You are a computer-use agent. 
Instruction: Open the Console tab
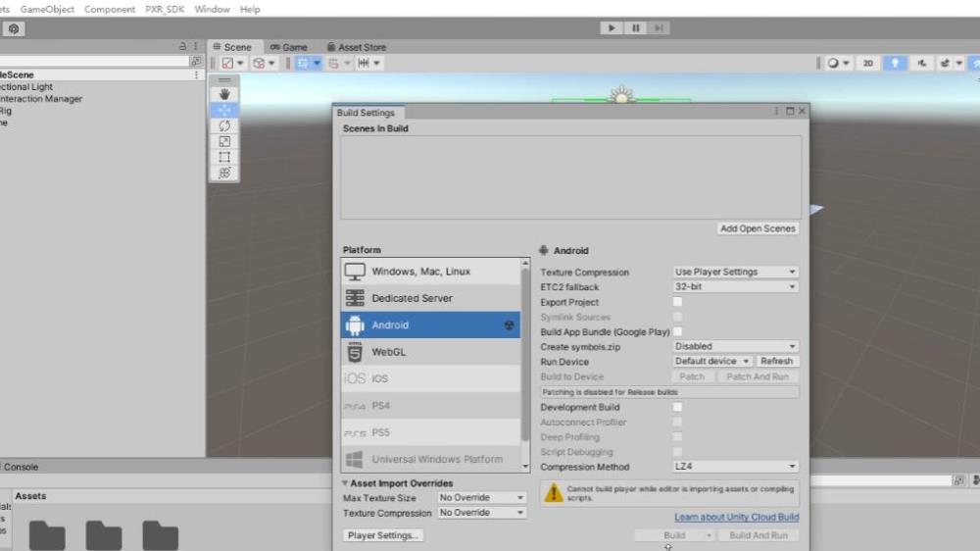(20, 468)
